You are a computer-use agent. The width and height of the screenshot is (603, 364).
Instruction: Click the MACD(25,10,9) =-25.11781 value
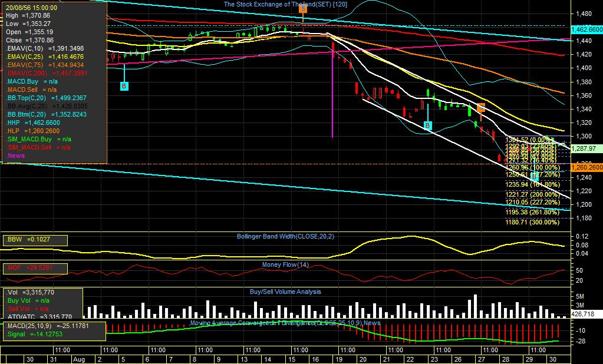pyautogui.click(x=47, y=326)
